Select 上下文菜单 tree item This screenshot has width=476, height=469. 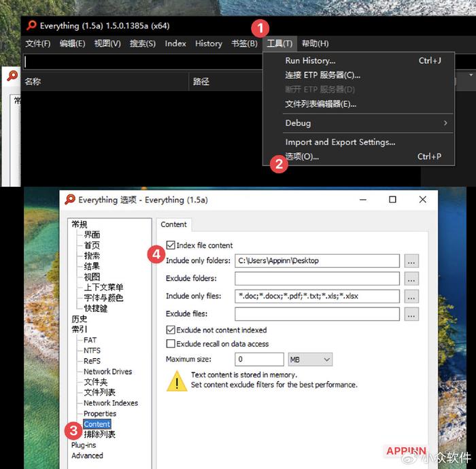pyautogui.click(x=103, y=288)
